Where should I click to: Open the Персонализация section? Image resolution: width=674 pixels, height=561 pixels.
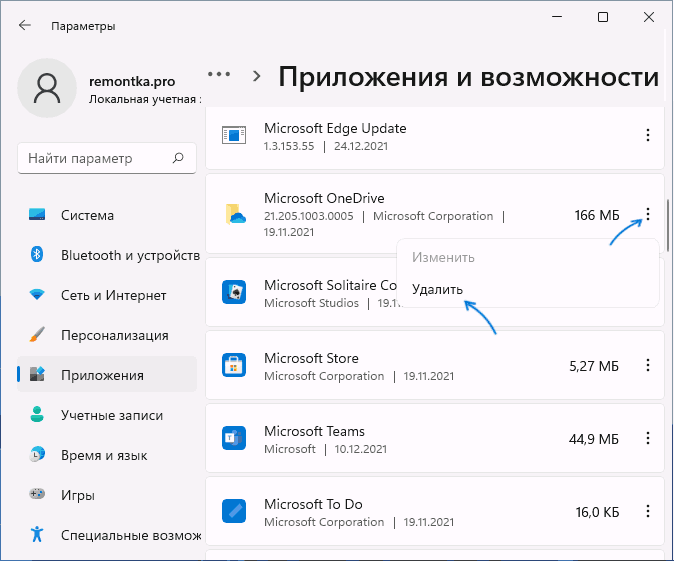click(107, 335)
